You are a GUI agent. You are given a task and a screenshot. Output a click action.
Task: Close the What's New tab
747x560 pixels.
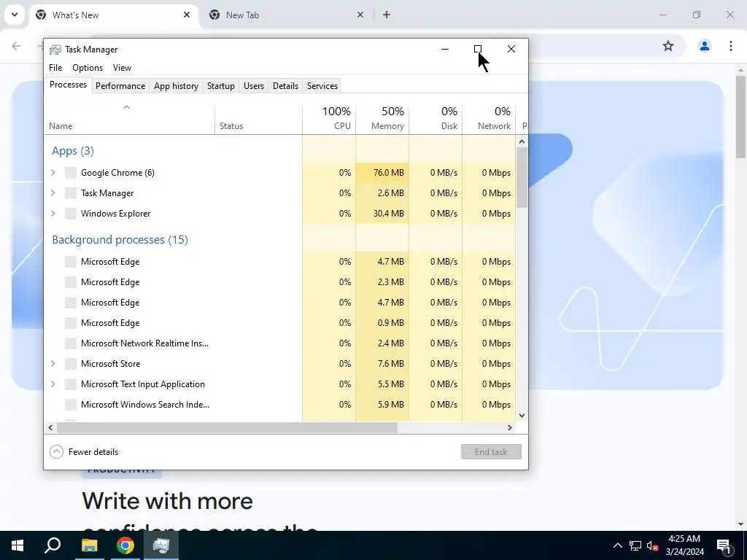(x=187, y=15)
